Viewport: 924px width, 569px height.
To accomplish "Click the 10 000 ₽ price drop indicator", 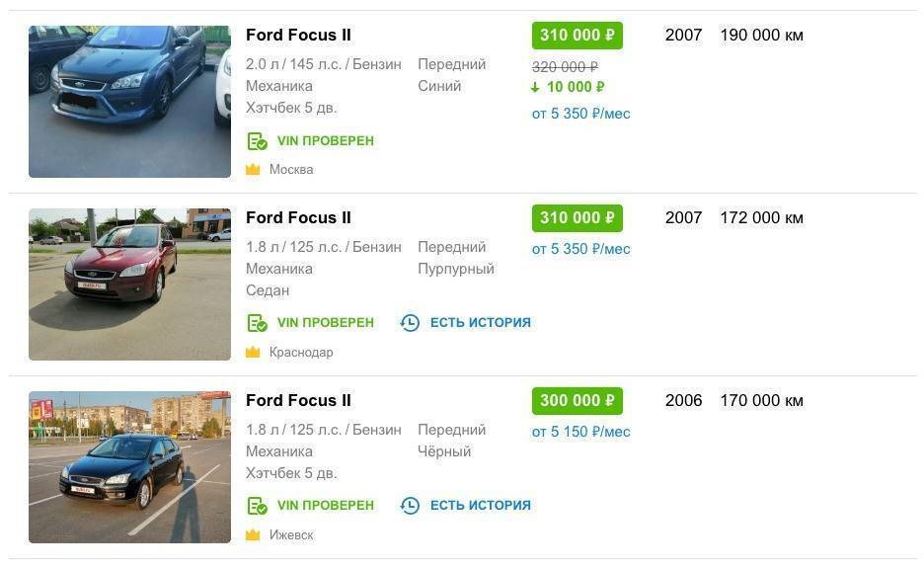I will point(569,87).
